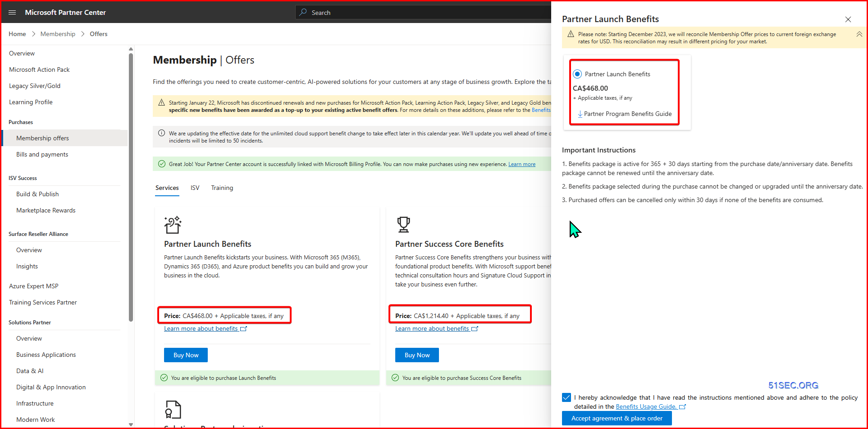Open the Benefits Usage Guide link
This screenshot has width=868, height=429.
click(x=646, y=406)
